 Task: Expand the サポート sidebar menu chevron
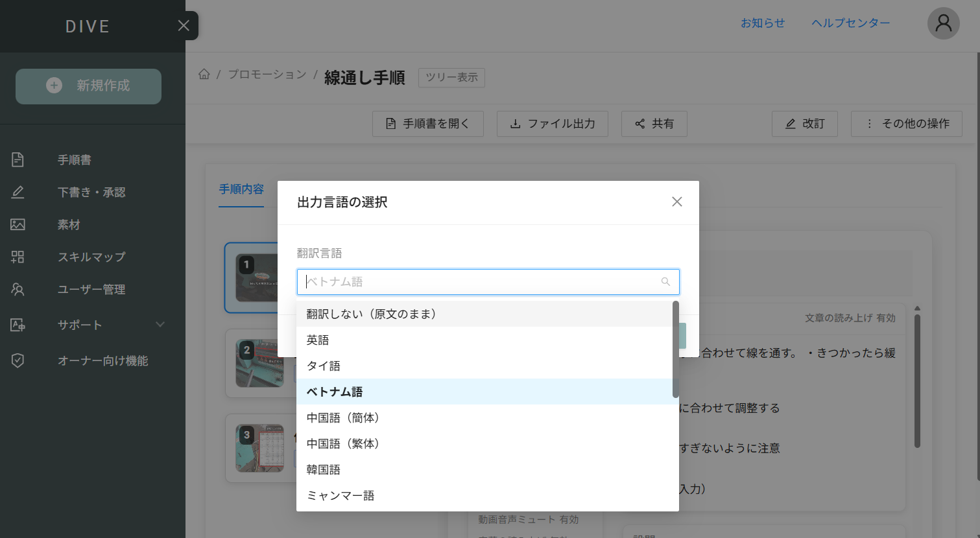point(160,325)
